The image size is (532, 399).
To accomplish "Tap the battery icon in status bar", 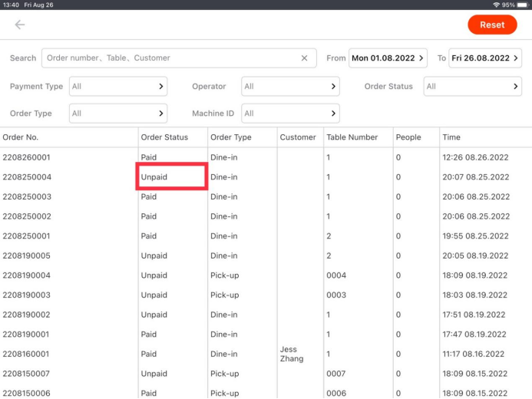I will [522, 5].
